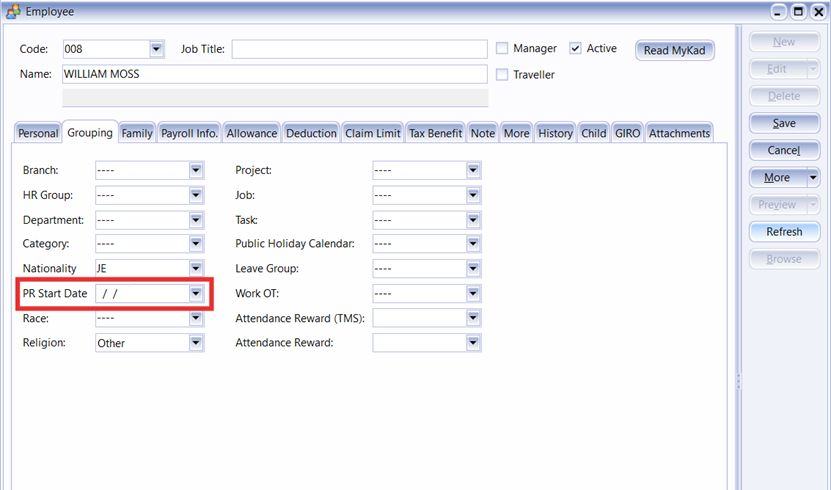
Task: Click the Employee window icon in title bar
Action: pyautogui.click(x=12, y=11)
